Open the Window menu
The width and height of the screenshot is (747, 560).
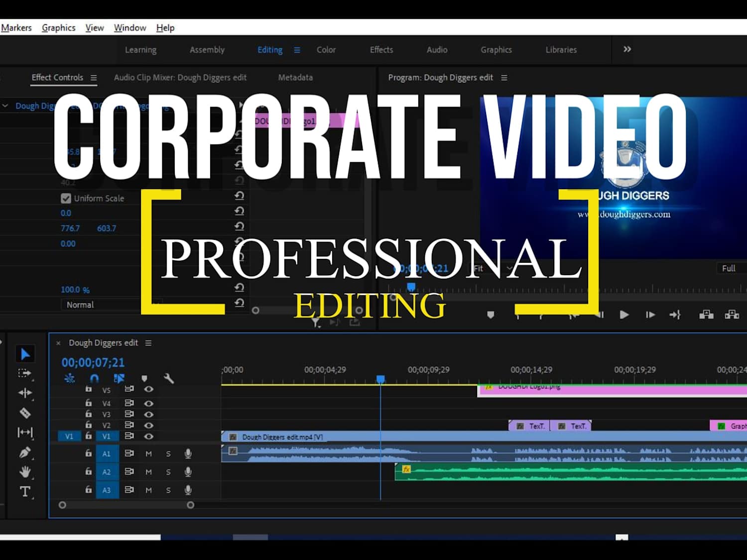(130, 28)
